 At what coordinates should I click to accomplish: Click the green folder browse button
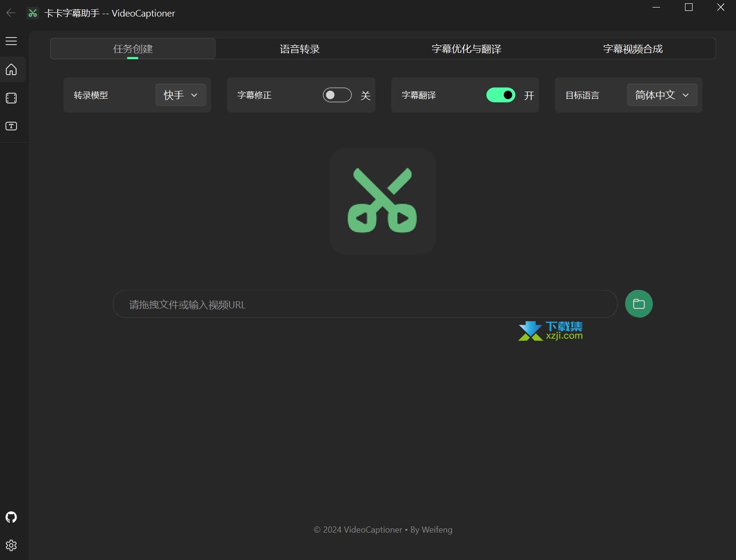[x=639, y=304]
